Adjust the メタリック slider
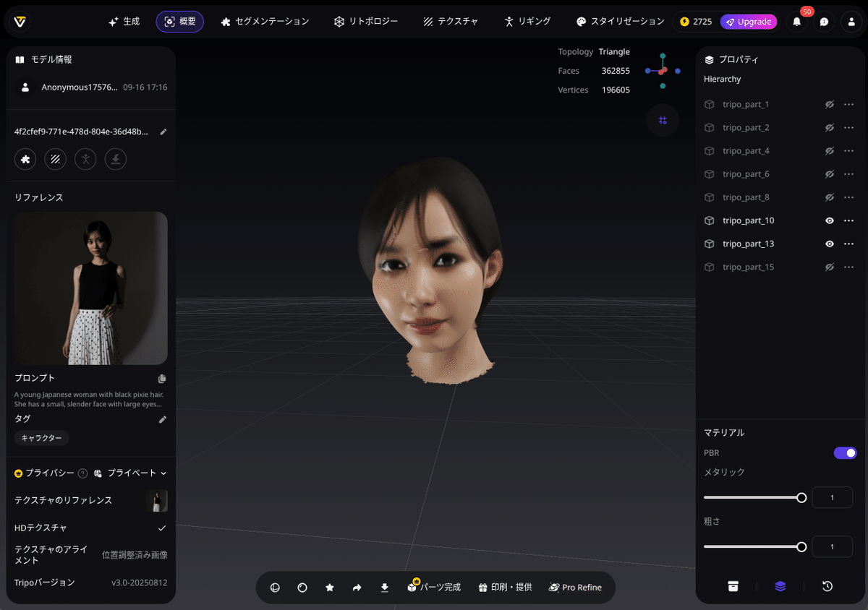 [x=755, y=497]
